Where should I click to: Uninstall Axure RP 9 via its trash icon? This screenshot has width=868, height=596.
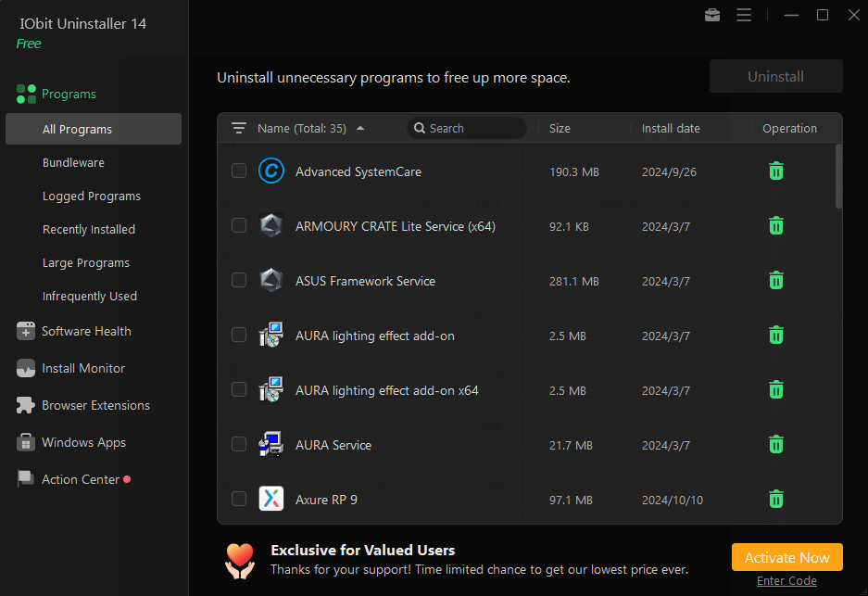(775, 499)
